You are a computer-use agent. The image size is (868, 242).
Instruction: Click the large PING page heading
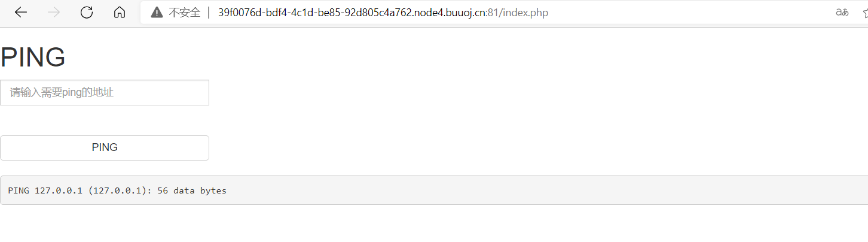[x=33, y=58]
